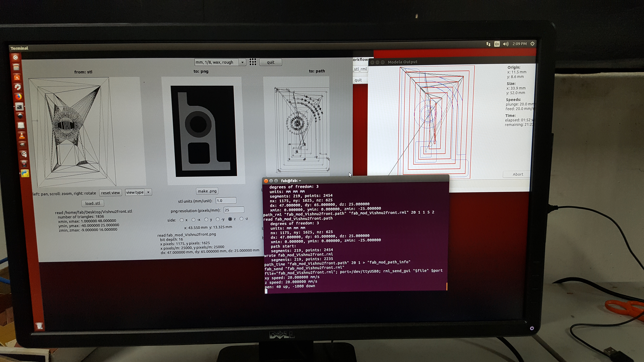Click the fab modules grid icon

pyautogui.click(x=253, y=62)
